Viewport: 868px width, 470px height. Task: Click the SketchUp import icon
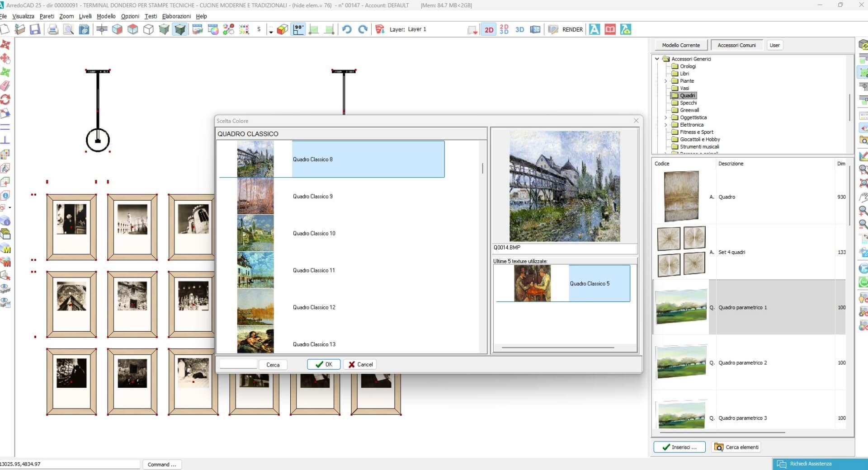click(x=380, y=29)
